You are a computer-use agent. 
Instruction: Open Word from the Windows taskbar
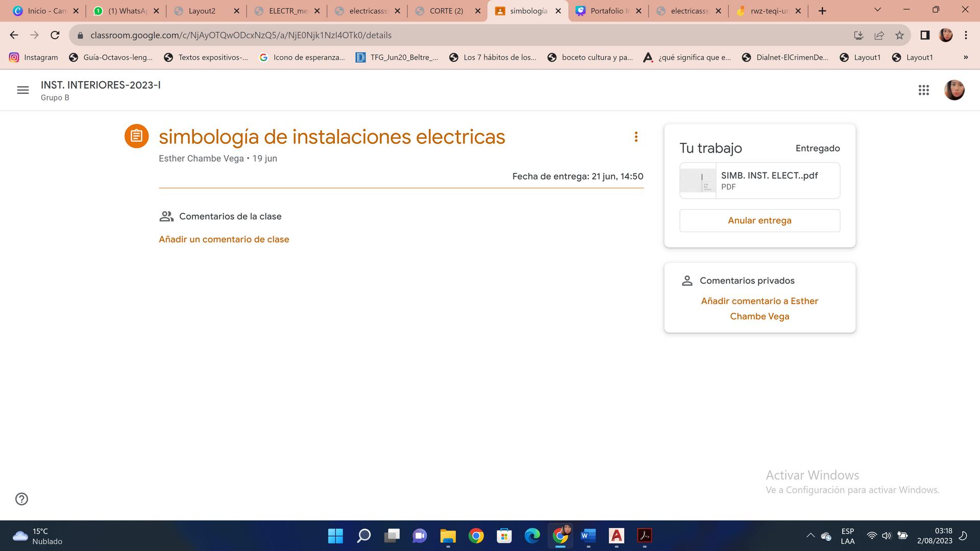pyautogui.click(x=588, y=536)
